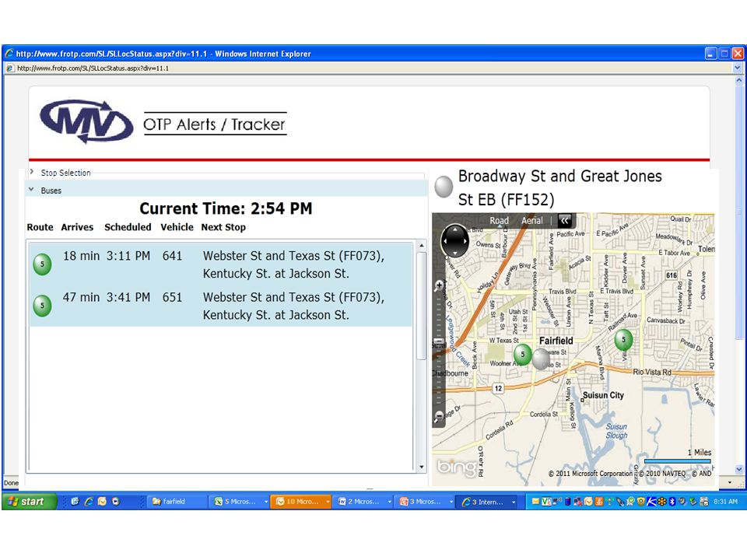
Task: Click the bing logo on the map
Action: tap(457, 467)
